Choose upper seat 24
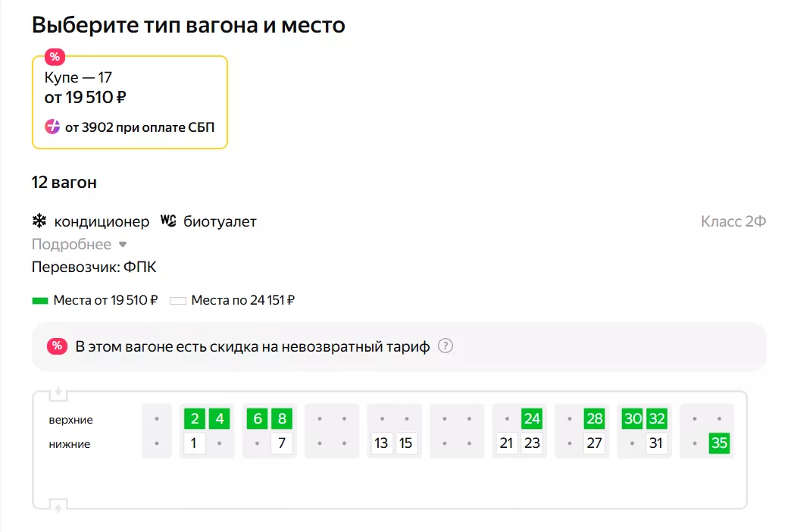Viewport: 794px width, 532px height. (x=532, y=419)
